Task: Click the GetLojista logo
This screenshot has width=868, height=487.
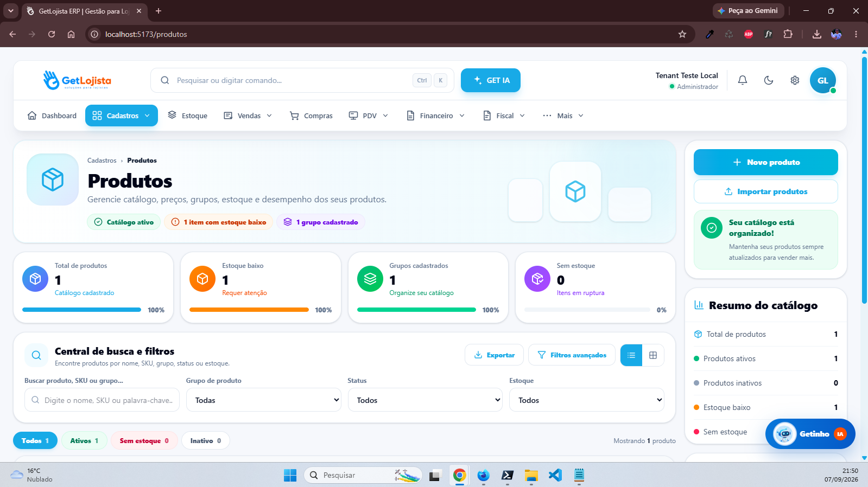Action: click(x=77, y=80)
